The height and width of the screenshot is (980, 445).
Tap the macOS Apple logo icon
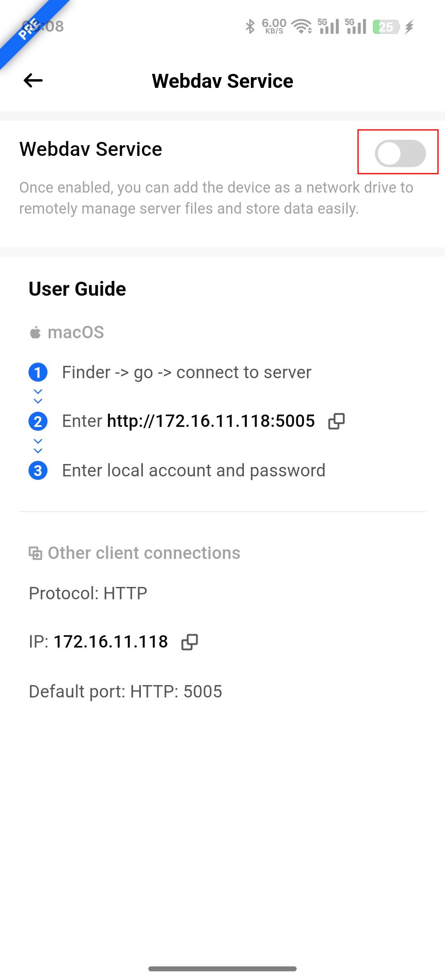tap(35, 332)
